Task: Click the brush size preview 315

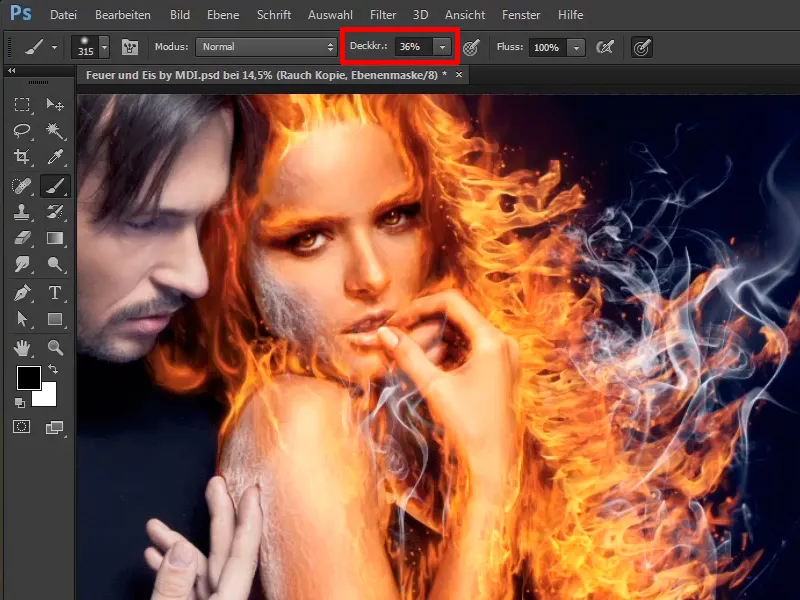Action: tap(85, 47)
